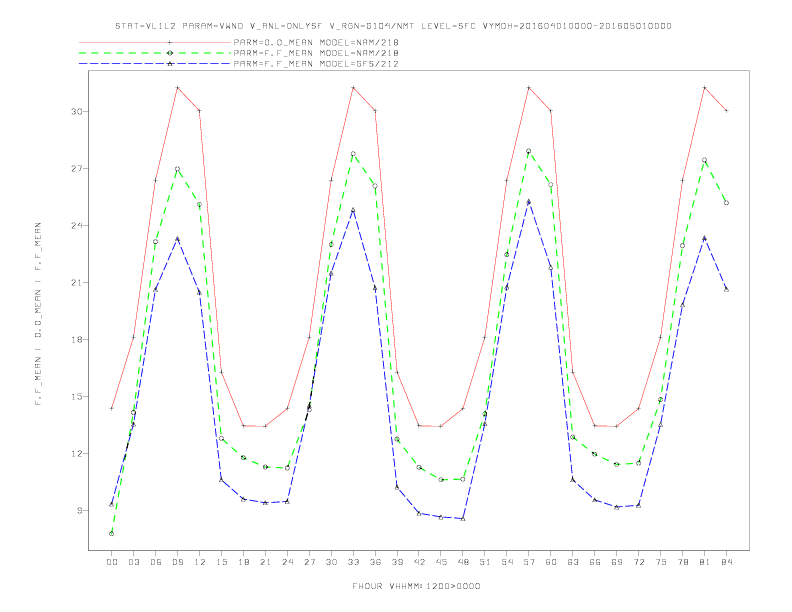Click x-axis forecast hour label 75
Viewport: 792px width, 612px height.
[661, 562]
